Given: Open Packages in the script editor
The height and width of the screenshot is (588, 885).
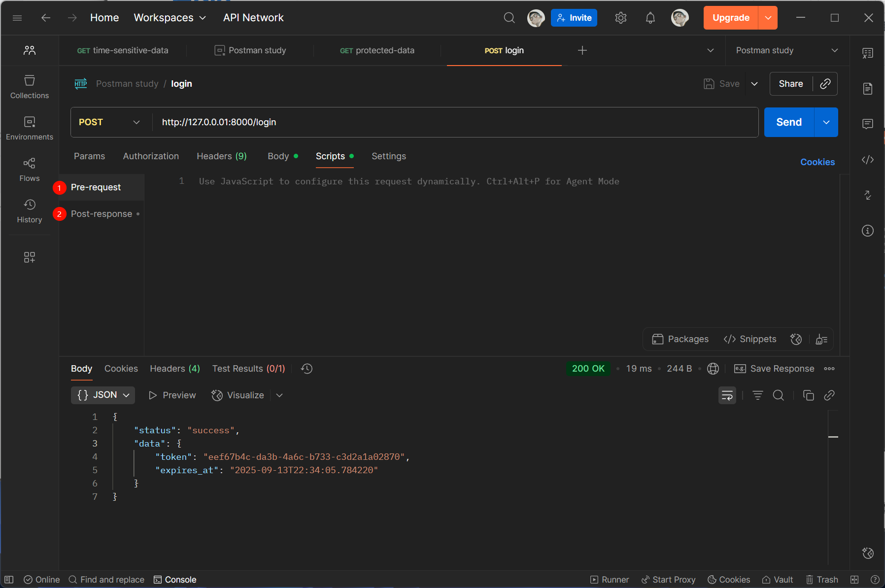Looking at the screenshot, I should 681,339.
